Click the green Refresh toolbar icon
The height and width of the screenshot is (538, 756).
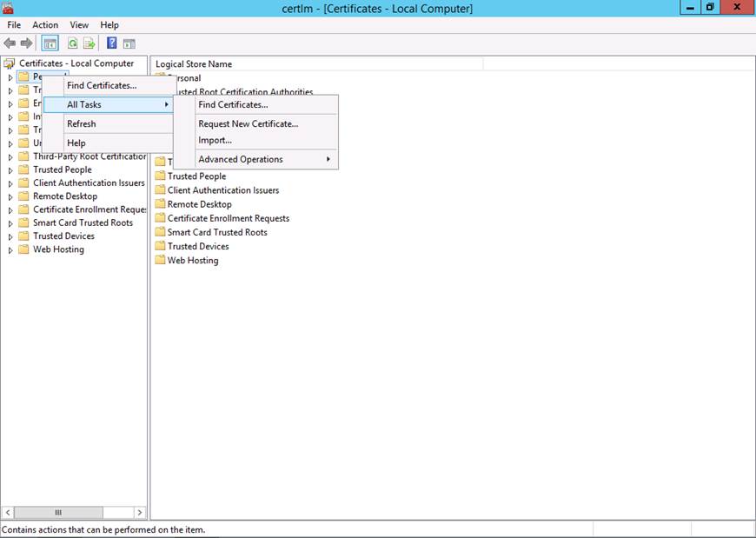[73, 43]
